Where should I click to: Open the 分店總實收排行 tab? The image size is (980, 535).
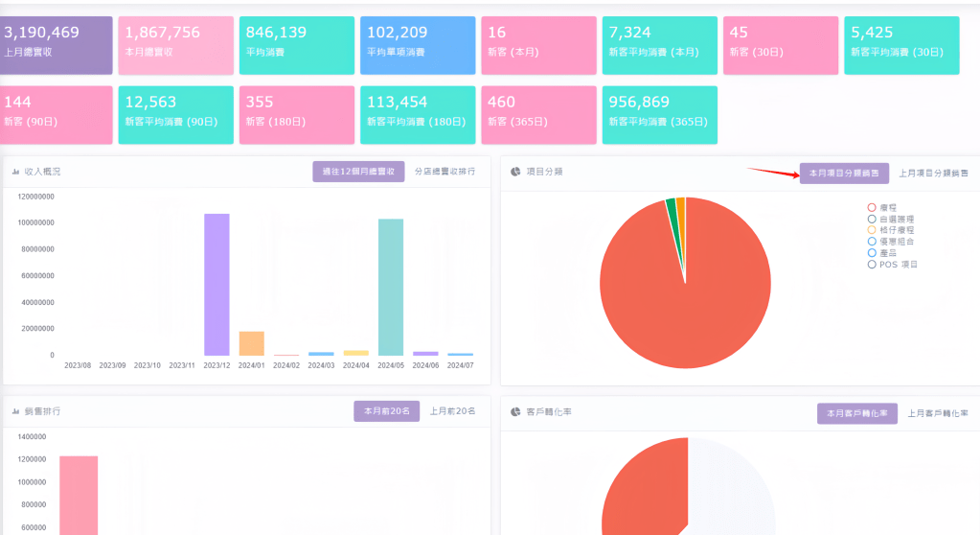pyautogui.click(x=445, y=172)
